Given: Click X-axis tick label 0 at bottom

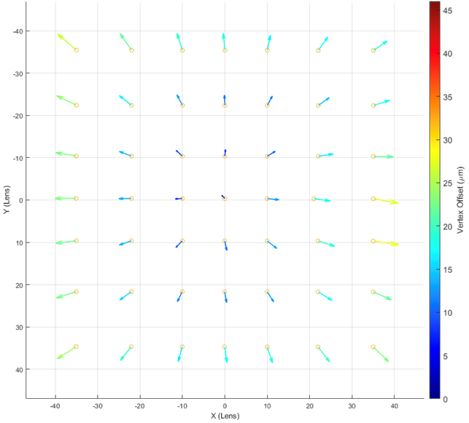Looking at the screenshot, I should (x=225, y=406).
